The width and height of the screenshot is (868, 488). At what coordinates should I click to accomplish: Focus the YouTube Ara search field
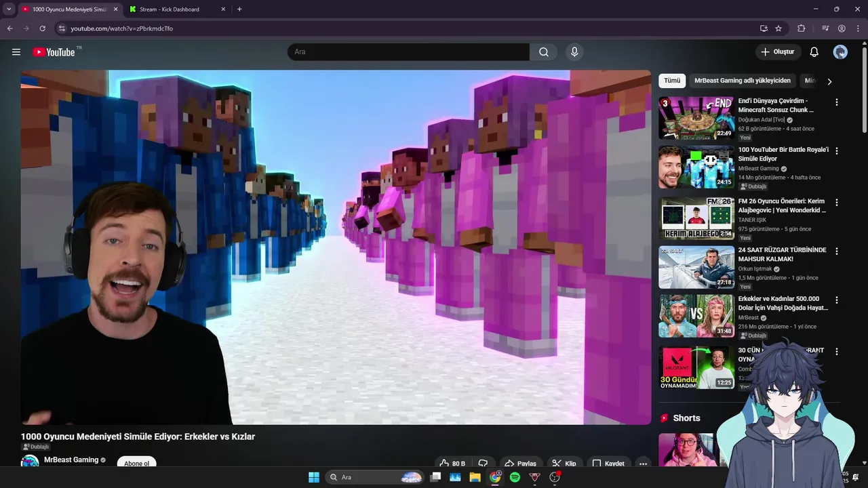point(408,52)
